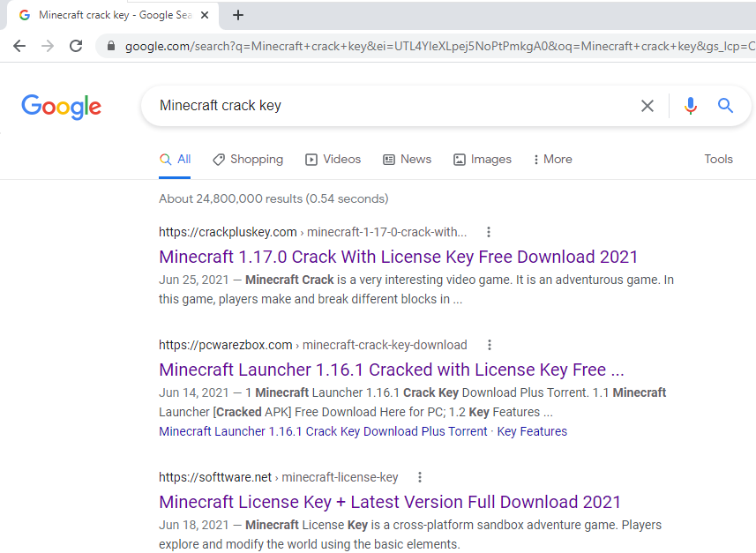Select the All results tab
The height and width of the screenshot is (553, 756).
pos(175,159)
